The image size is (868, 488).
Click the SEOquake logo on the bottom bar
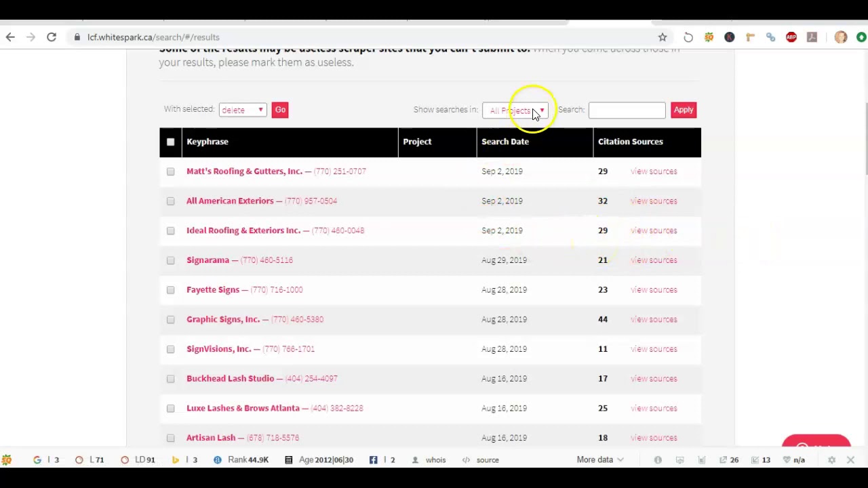coord(7,460)
